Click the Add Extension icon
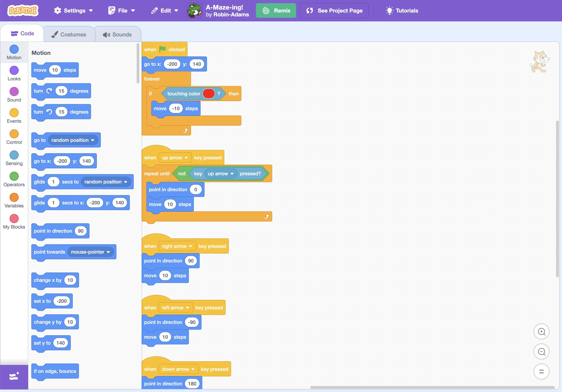The image size is (562, 392). pos(14,376)
